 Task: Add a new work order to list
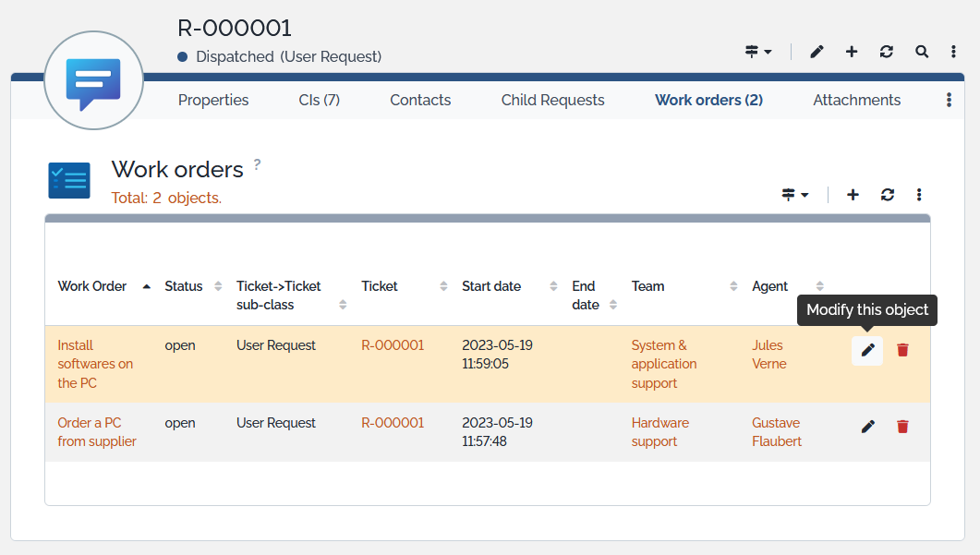(853, 195)
